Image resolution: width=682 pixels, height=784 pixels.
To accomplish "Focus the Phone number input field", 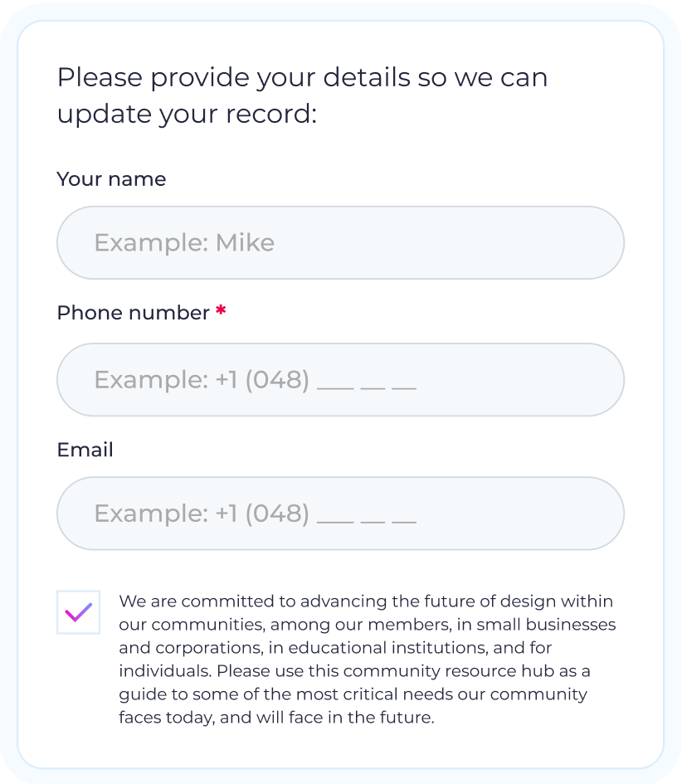I will 340,379.
